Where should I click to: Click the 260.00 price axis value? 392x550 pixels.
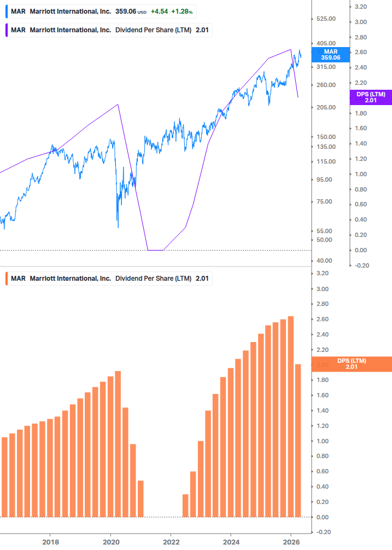click(x=326, y=85)
